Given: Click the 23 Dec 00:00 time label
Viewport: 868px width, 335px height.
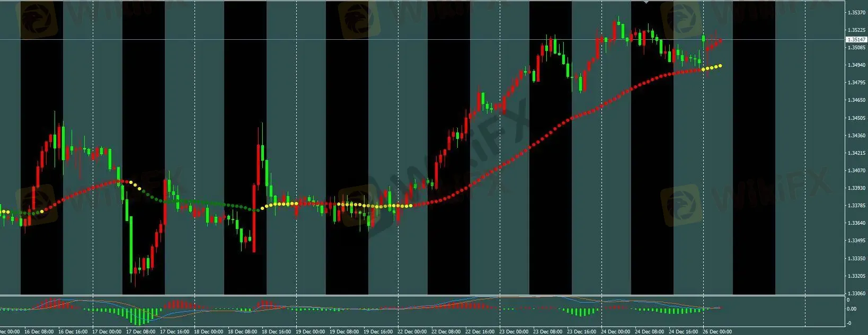Looking at the screenshot, I should [x=513, y=332].
